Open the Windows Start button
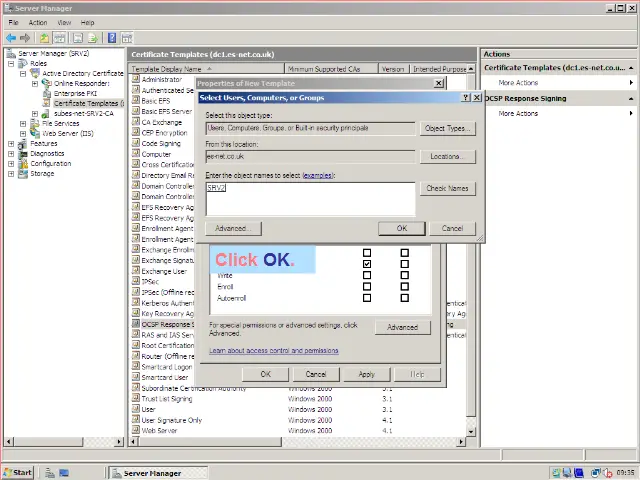This screenshot has height=480, width=640. pos(18,472)
